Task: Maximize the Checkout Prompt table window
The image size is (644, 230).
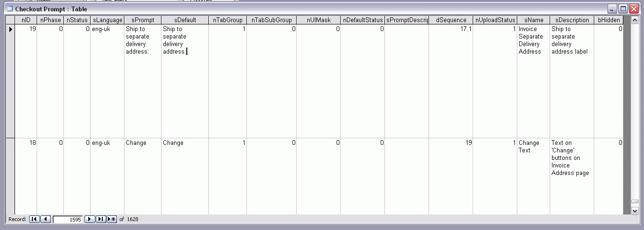Action: 623,9
